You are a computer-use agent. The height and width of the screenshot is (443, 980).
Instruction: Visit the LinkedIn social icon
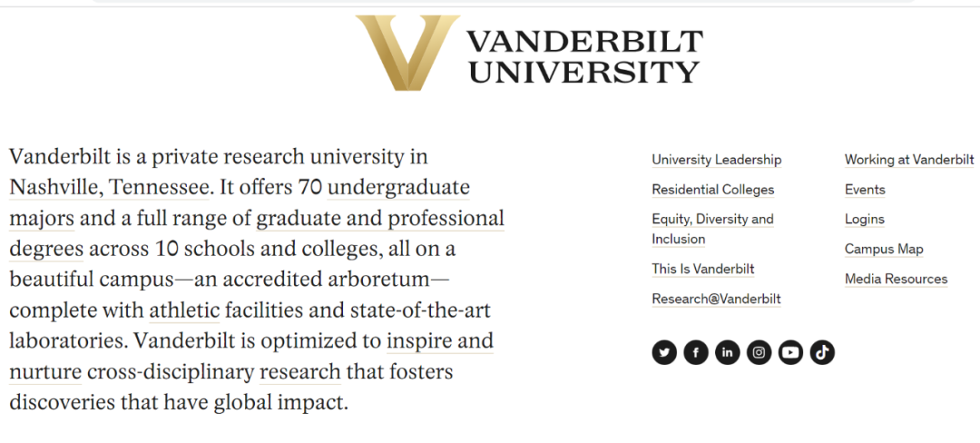[x=727, y=352]
